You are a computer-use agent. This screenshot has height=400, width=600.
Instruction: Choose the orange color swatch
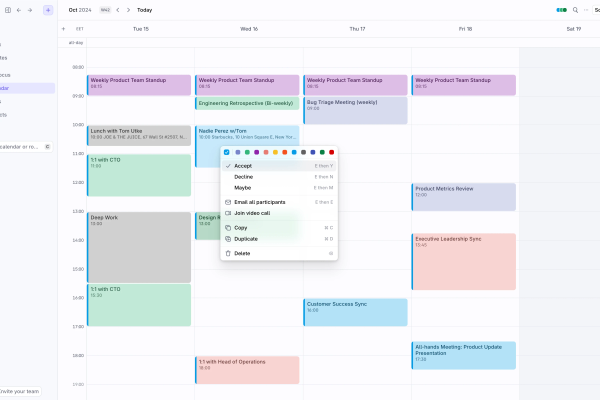[285, 152]
